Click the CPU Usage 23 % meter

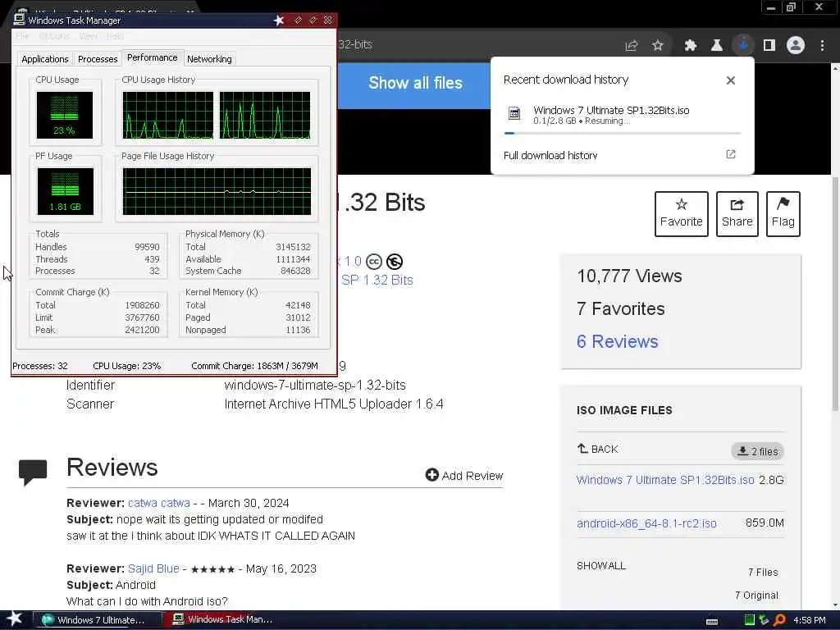click(64, 115)
